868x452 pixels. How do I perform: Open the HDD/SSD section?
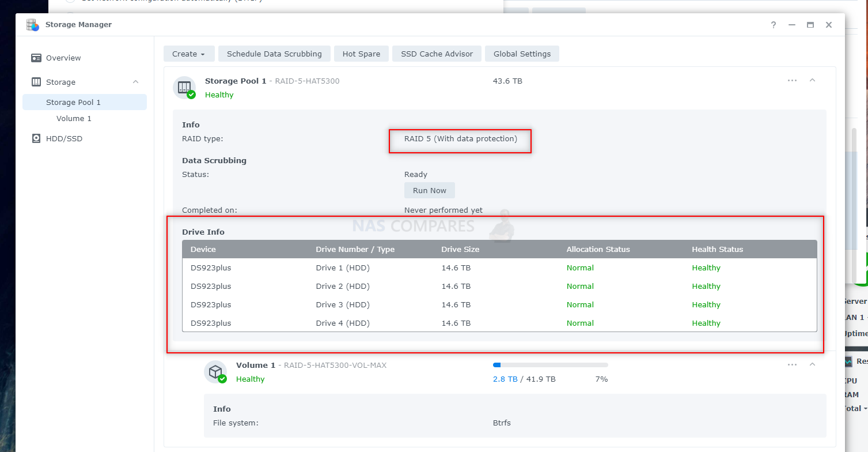click(x=64, y=138)
